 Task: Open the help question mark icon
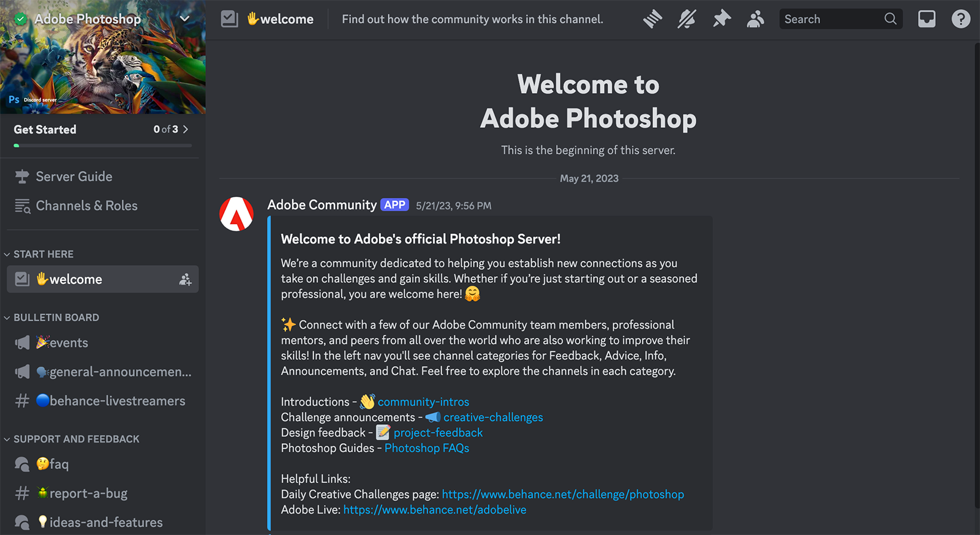[961, 19]
